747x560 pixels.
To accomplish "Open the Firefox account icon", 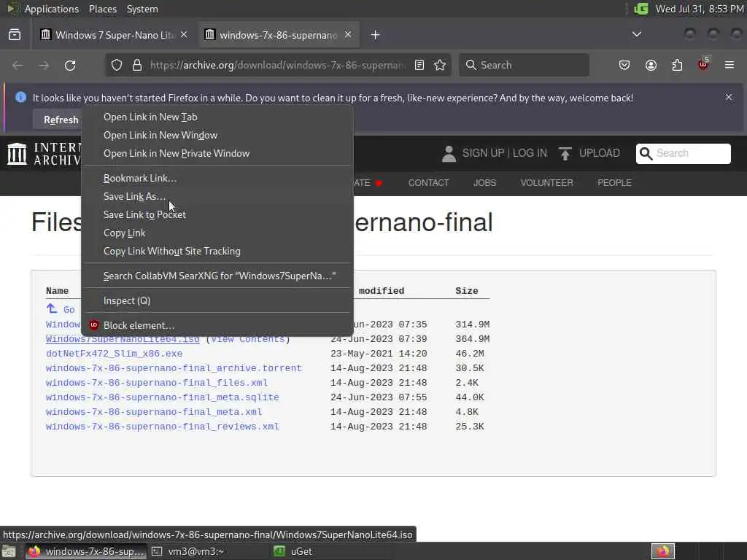I will pyautogui.click(x=651, y=65).
